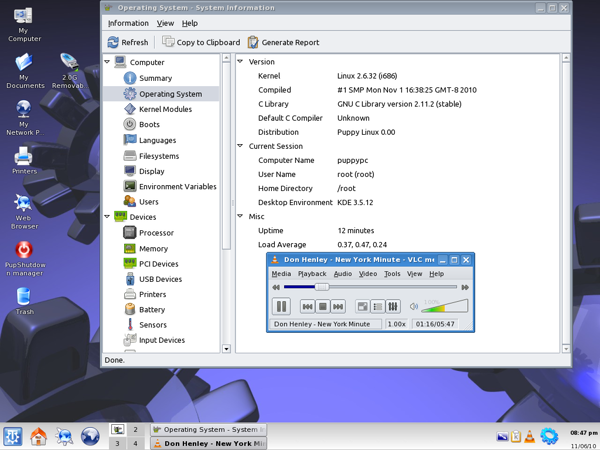The image size is (600, 450).
Task: Toggle the VLC playlist view button
Action: [x=378, y=306]
